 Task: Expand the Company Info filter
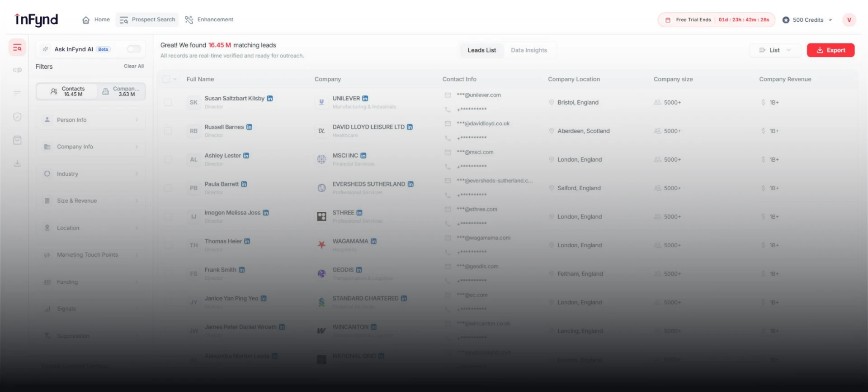pyautogui.click(x=90, y=147)
